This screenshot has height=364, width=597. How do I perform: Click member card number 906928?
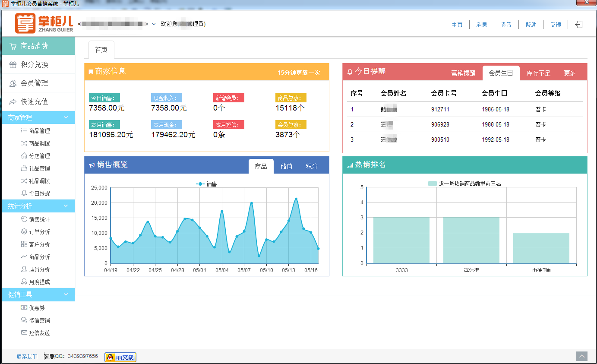click(440, 124)
